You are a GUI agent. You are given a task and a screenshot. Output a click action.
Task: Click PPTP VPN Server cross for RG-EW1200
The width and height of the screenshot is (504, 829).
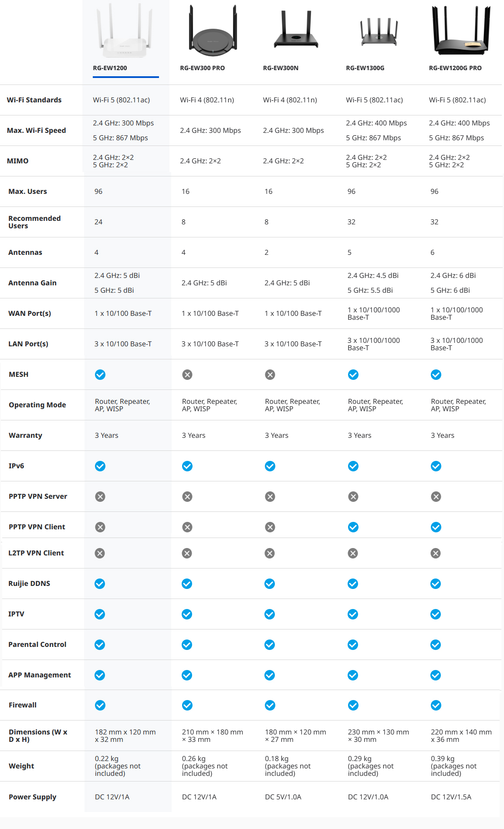click(x=100, y=497)
